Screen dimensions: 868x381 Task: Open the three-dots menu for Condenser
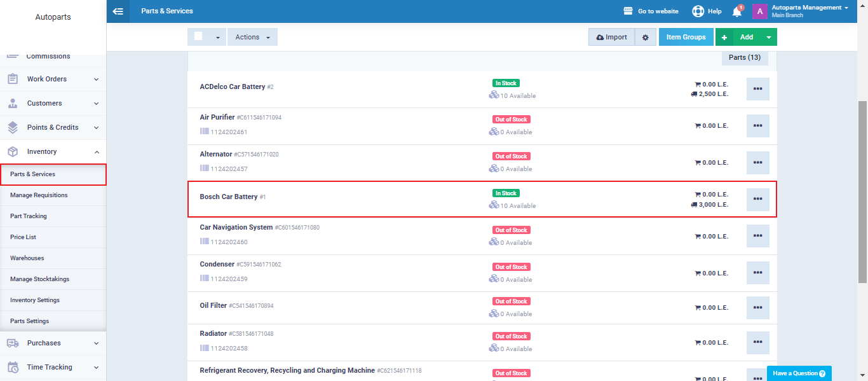click(x=757, y=273)
